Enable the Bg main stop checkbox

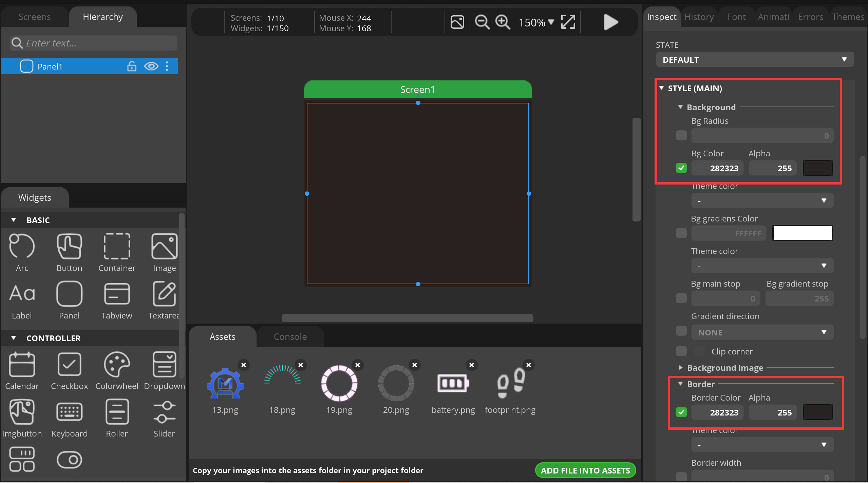point(681,298)
